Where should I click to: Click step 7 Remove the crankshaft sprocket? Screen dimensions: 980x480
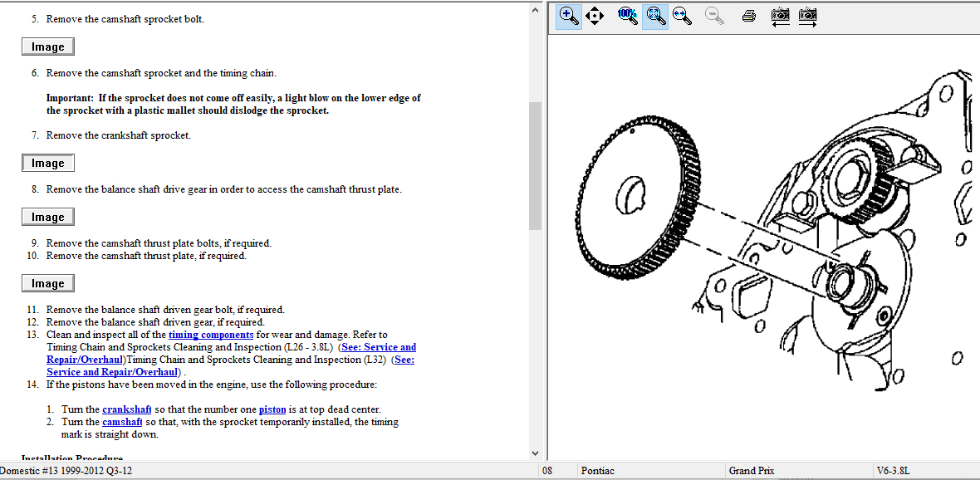(x=118, y=135)
